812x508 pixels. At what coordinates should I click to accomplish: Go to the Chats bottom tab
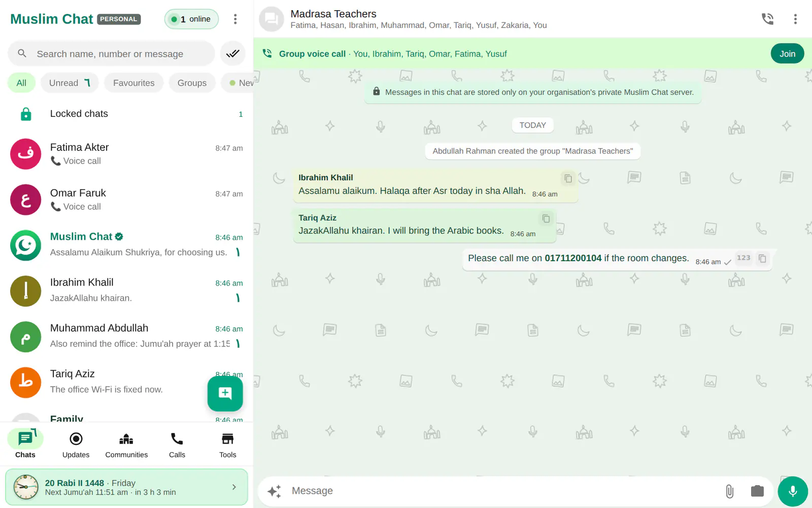[x=25, y=444]
